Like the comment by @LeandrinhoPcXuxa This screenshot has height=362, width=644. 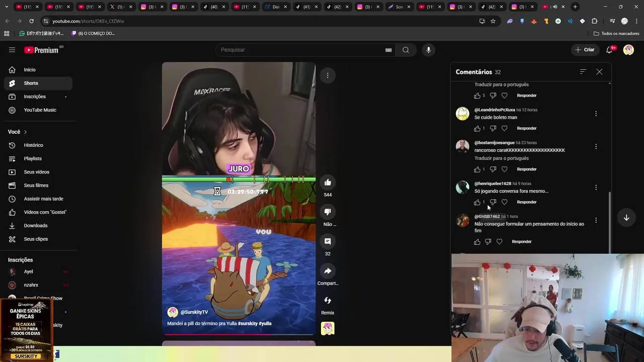coord(477,128)
